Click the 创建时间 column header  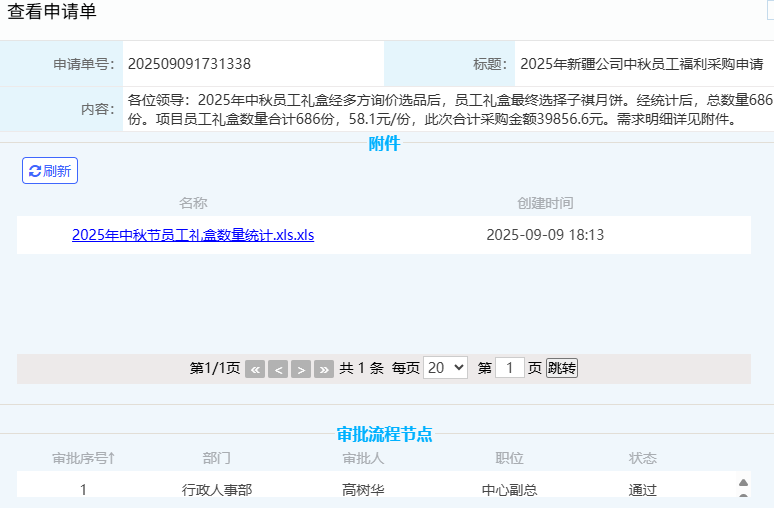pos(545,203)
